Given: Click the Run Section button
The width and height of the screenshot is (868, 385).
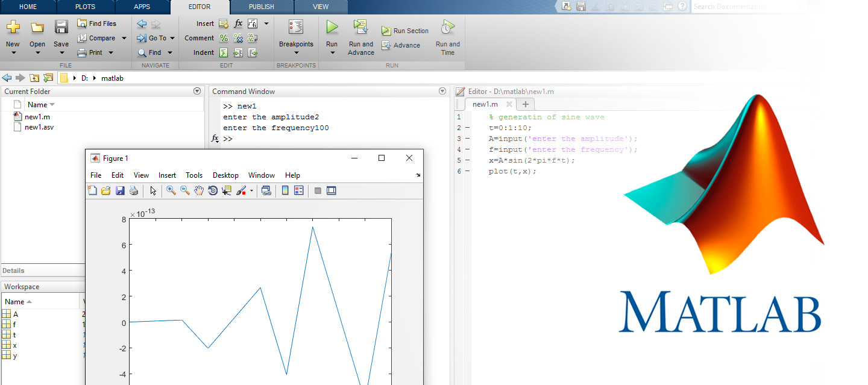Looking at the screenshot, I should [x=404, y=31].
